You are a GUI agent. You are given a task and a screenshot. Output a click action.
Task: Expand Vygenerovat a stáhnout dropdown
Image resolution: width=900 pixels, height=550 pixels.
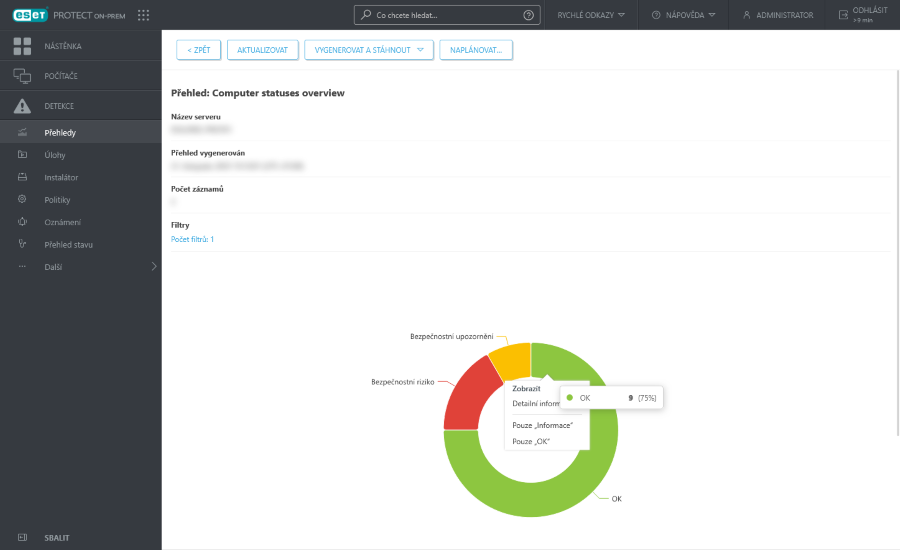(x=420, y=50)
